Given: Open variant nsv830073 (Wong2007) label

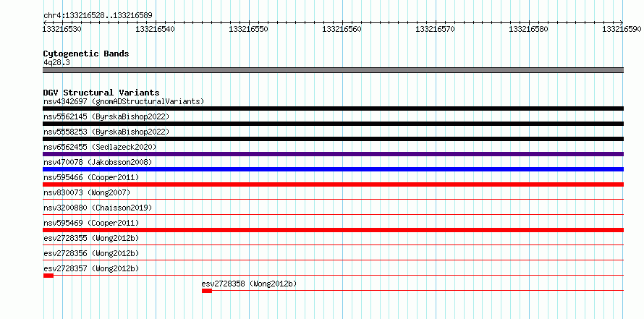Looking at the screenshot, I should 87,192.
